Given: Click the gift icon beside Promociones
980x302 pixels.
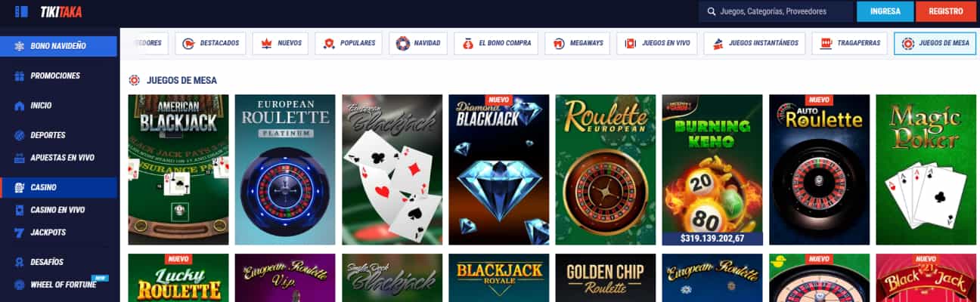Looking at the screenshot, I should 19,76.
